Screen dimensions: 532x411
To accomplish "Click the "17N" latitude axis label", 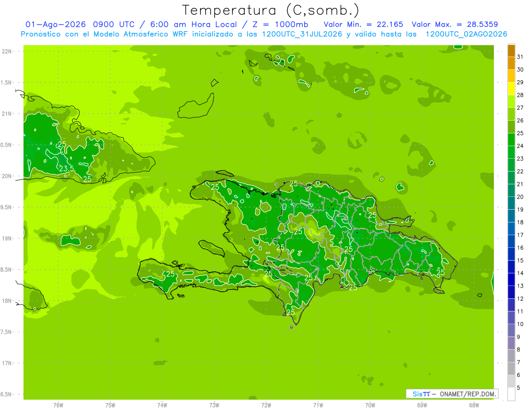I will (6, 363).
